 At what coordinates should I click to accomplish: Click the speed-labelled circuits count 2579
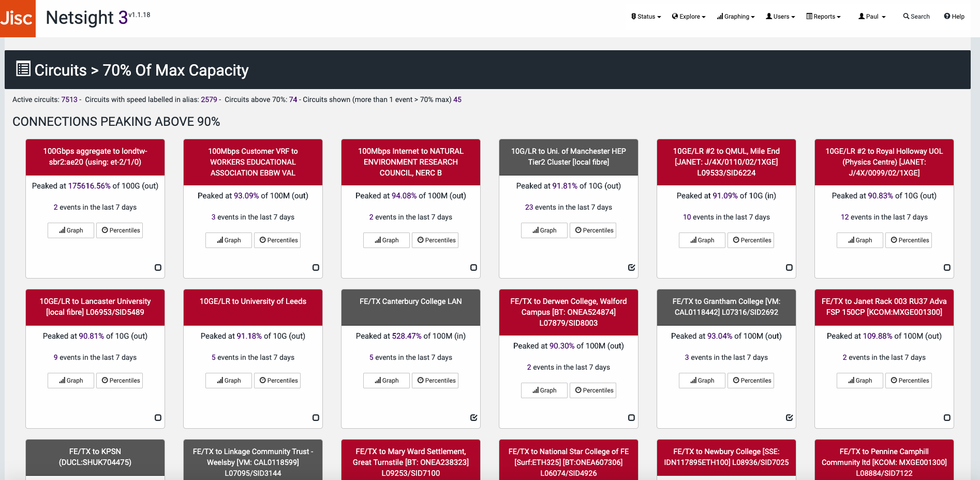coord(209,99)
